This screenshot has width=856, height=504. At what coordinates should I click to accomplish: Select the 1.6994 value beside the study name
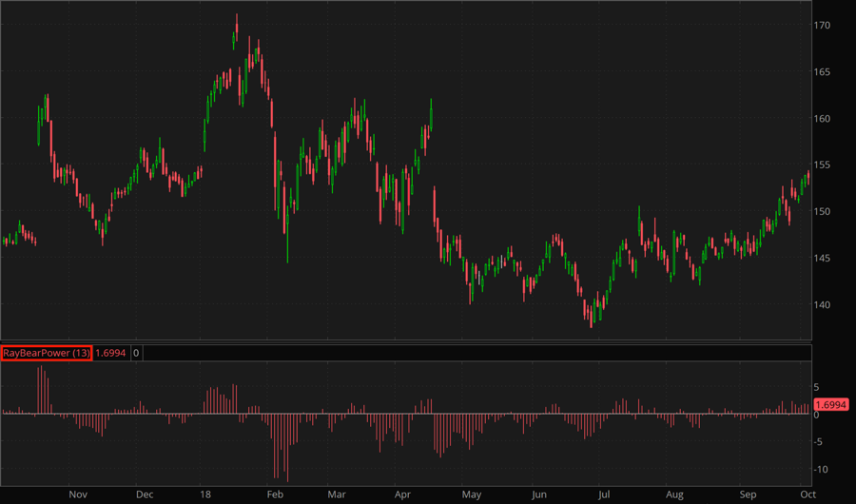[x=111, y=353]
